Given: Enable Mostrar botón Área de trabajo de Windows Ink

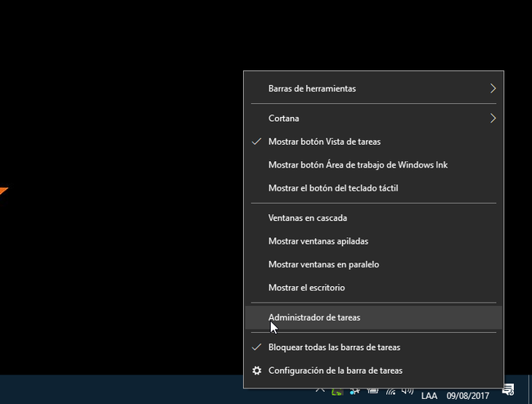Looking at the screenshot, I should coord(358,164).
